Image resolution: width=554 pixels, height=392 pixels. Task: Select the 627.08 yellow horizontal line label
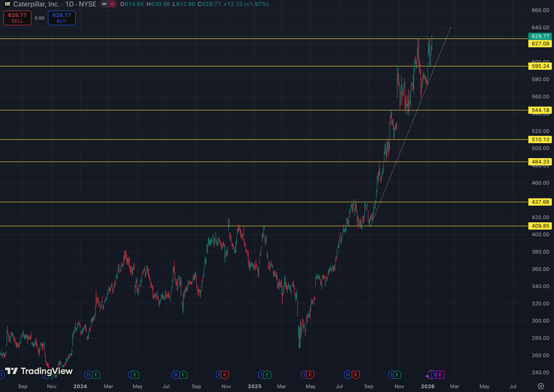click(x=540, y=44)
